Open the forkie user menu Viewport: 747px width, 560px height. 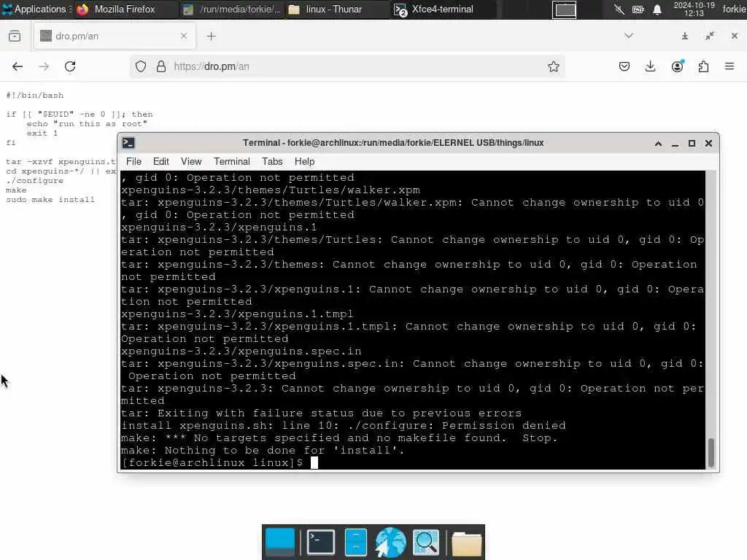pos(734,9)
